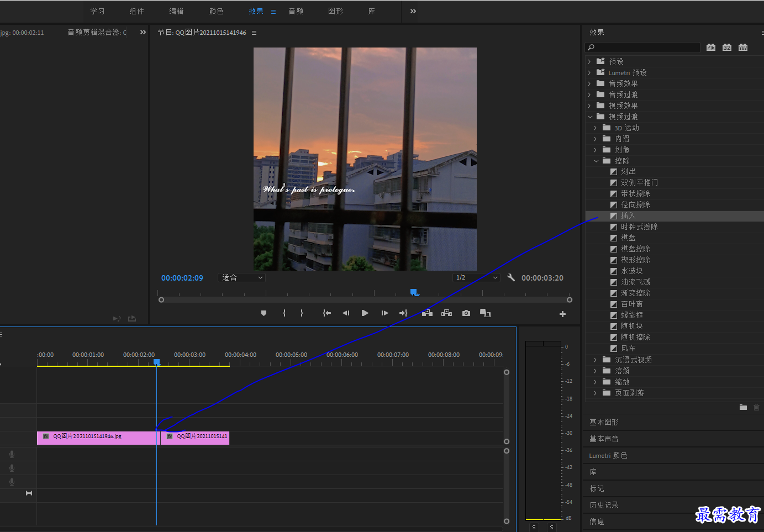Screen dimensions: 764x532
Task: Solo the right audio meter channel
Action: coord(551,527)
